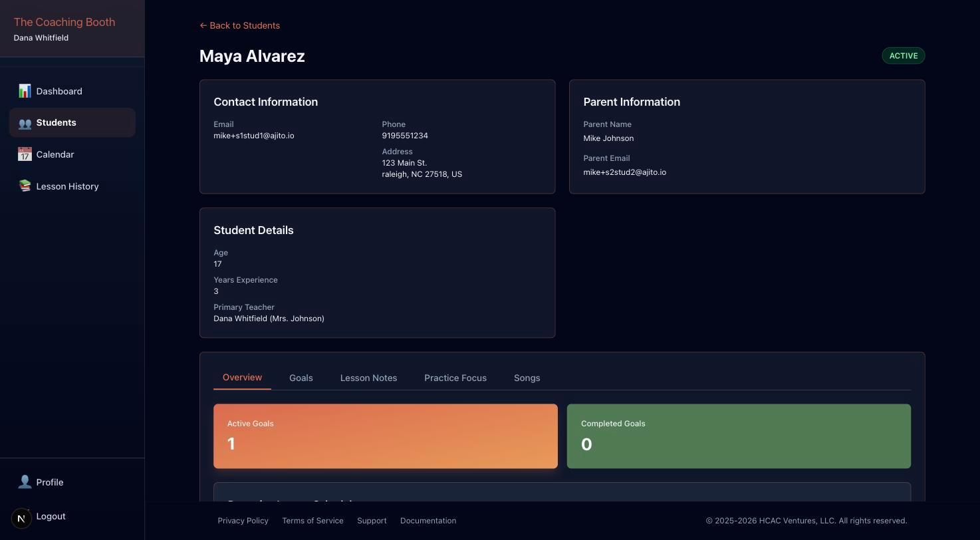Click the Active Goals orange card

(x=386, y=436)
